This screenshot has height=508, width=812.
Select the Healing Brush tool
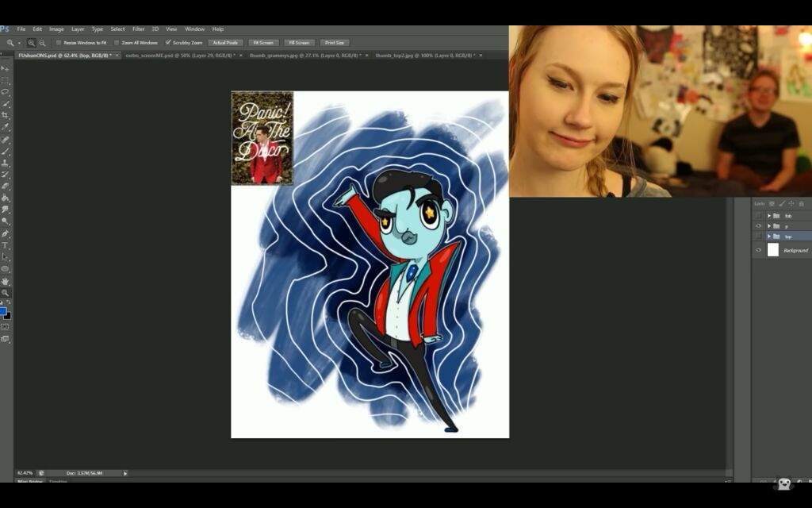click(x=6, y=140)
